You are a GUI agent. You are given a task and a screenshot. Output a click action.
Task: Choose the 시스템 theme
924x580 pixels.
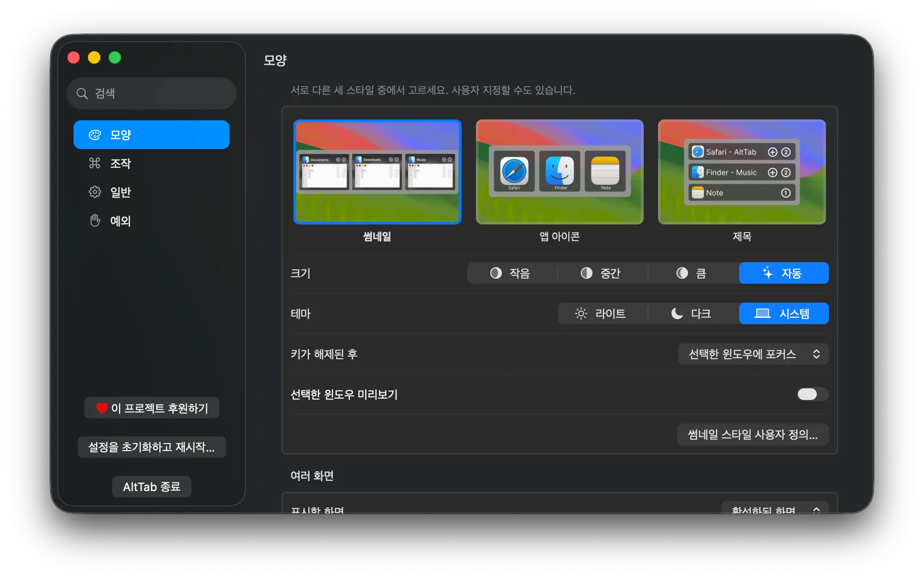tap(784, 313)
